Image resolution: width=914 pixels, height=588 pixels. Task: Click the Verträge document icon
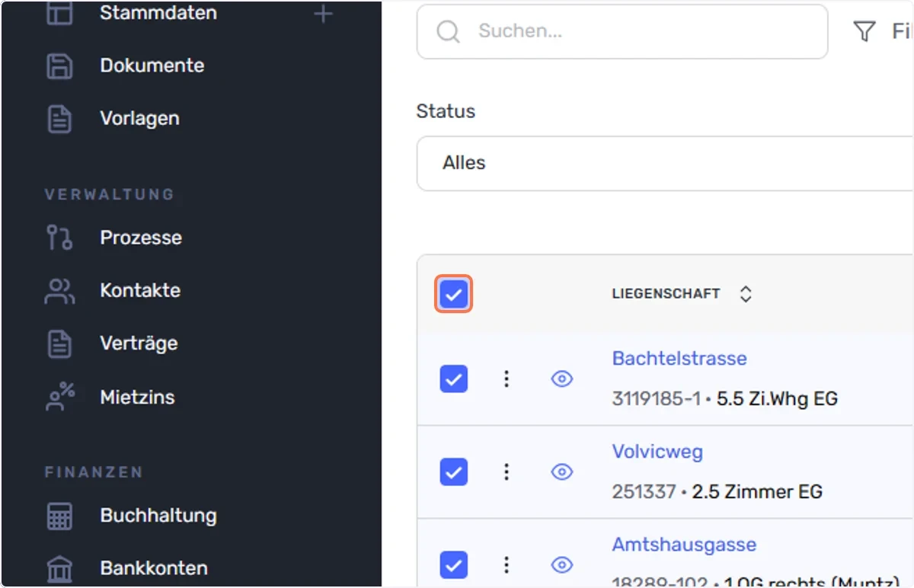click(x=59, y=344)
